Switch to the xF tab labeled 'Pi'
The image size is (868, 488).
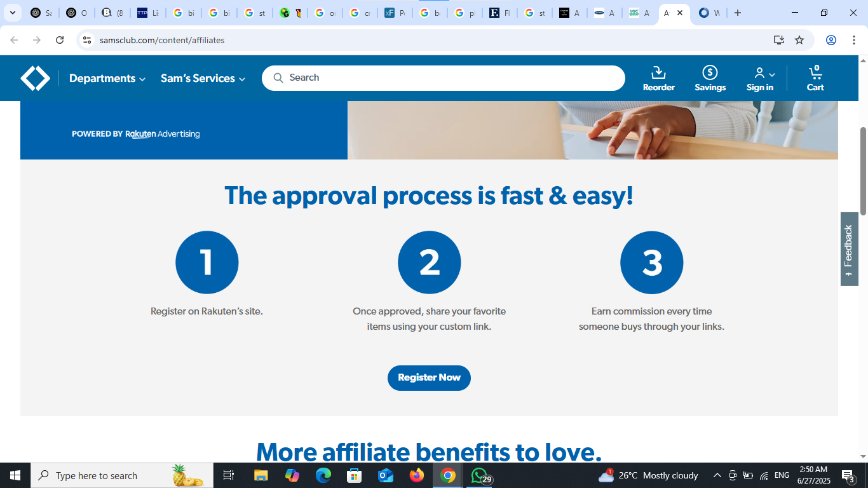pos(395,13)
